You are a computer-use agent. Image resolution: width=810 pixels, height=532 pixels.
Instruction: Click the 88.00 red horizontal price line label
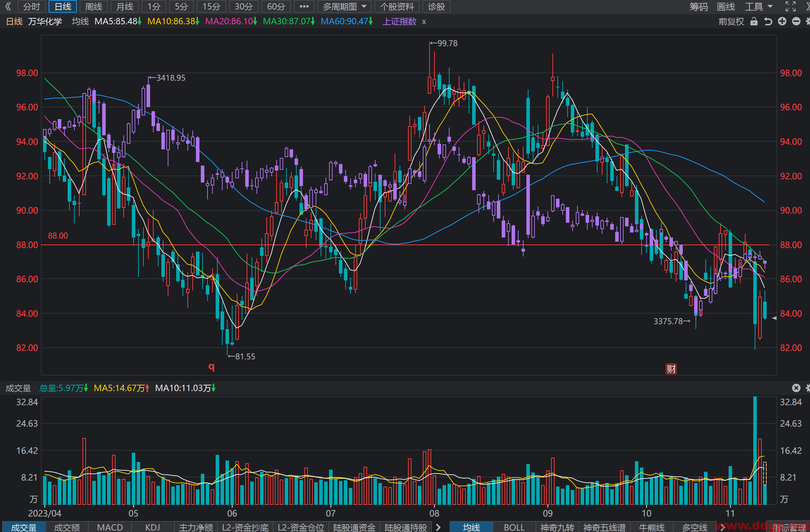tap(58, 235)
